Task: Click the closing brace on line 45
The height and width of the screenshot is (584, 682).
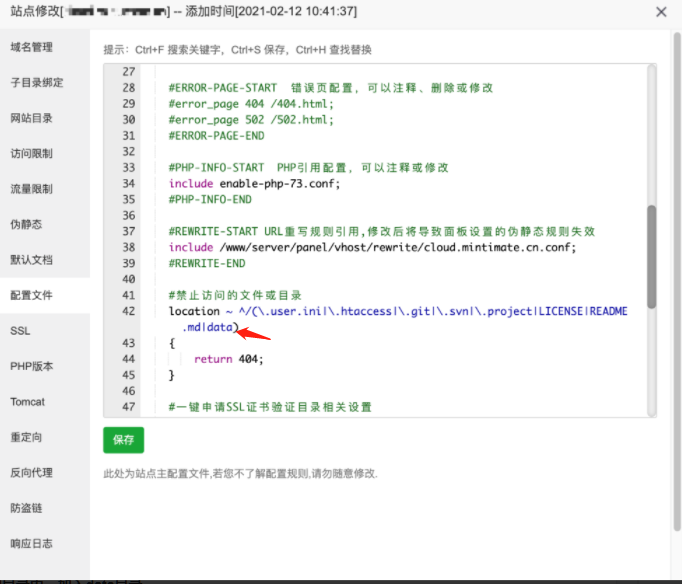Action: [x=172, y=375]
